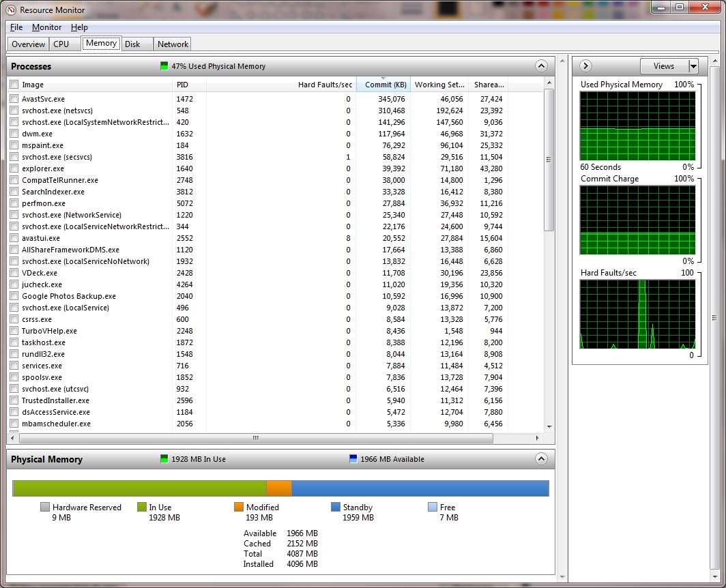Screen dimensions: 726x588
Task: Click the green In Use legend swatch
Action: coord(142,507)
